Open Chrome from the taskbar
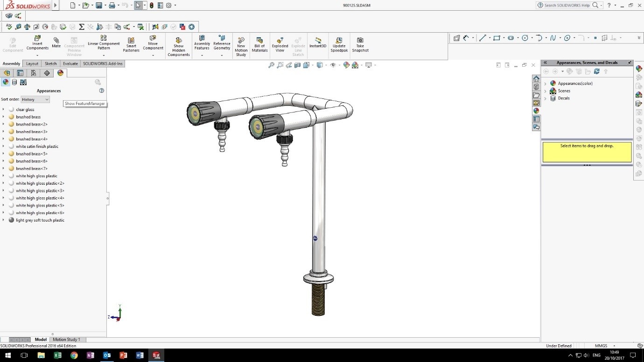The image size is (644, 362). (74, 355)
